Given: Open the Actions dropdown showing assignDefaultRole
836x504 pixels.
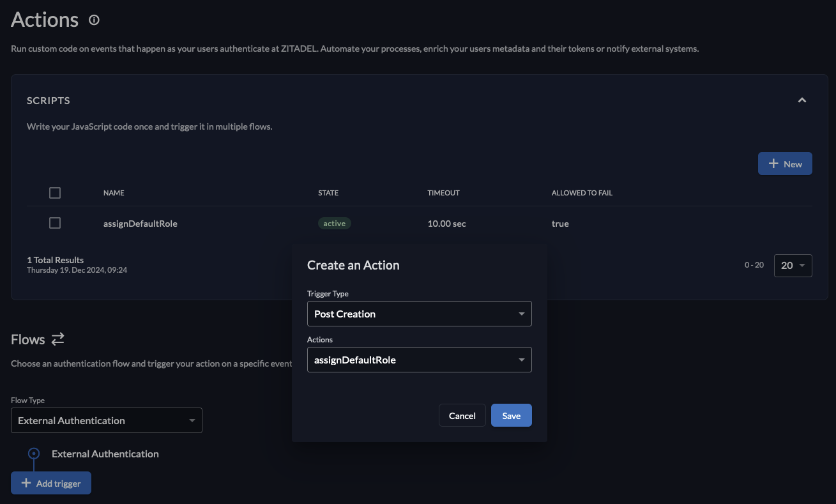Looking at the screenshot, I should (419, 360).
